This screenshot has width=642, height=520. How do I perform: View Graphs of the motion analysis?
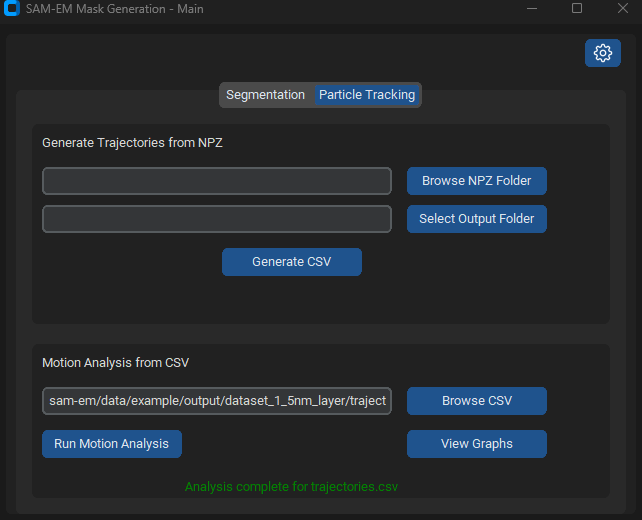[x=476, y=444]
